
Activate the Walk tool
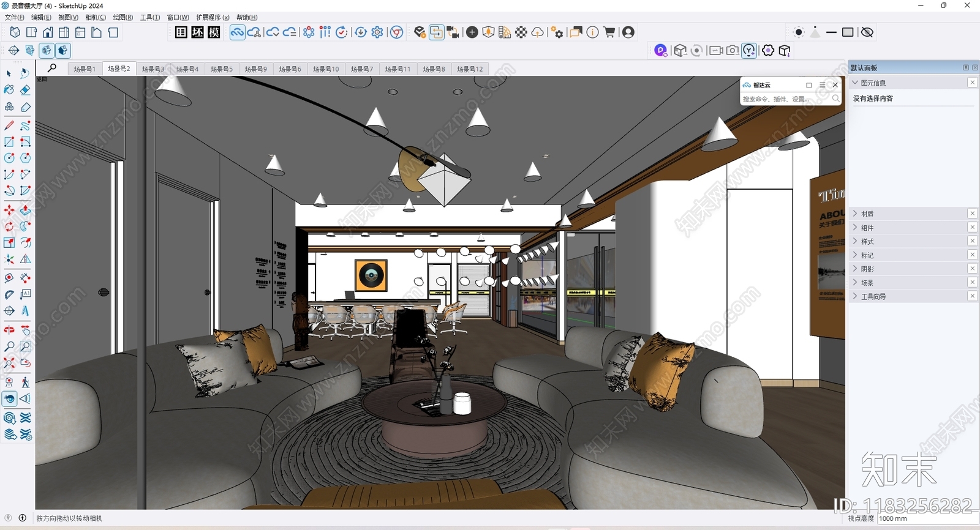click(25, 383)
